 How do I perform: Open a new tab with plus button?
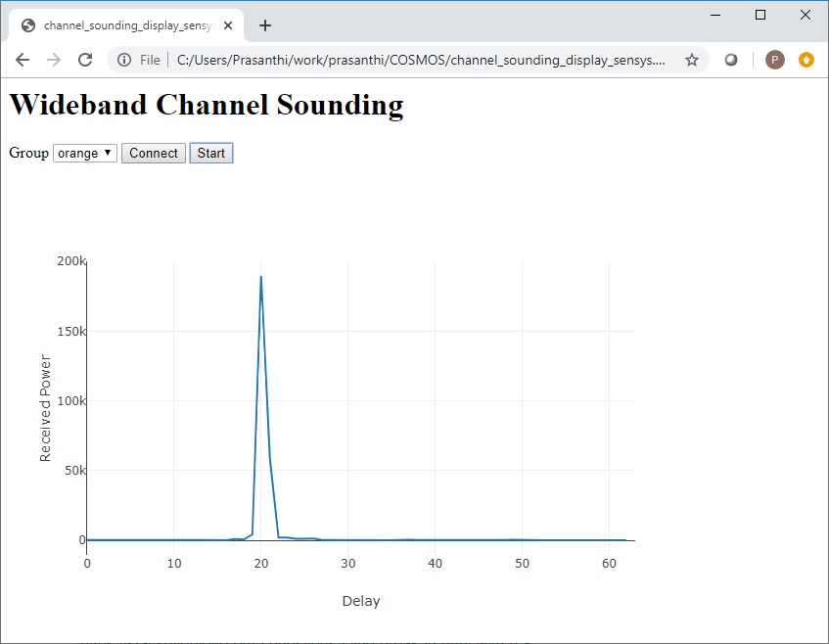pos(265,25)
